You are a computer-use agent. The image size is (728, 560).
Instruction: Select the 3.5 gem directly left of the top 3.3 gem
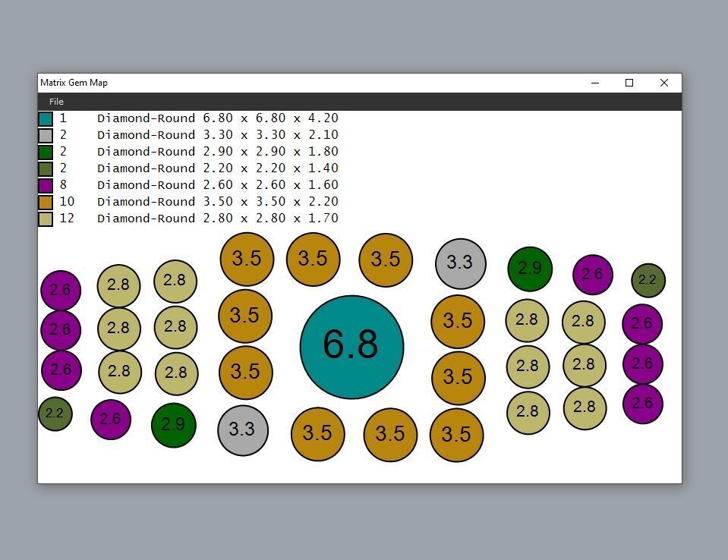tap(386, 260)
